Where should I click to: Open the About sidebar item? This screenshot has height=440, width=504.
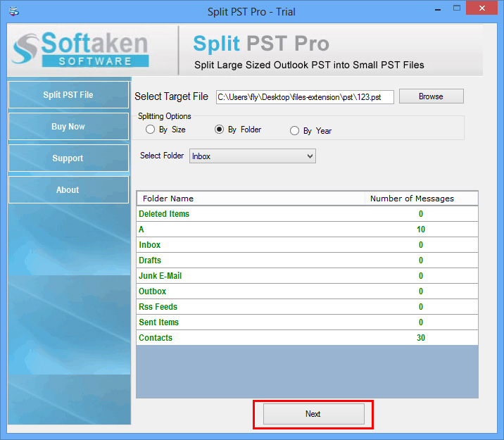(68, 189)
